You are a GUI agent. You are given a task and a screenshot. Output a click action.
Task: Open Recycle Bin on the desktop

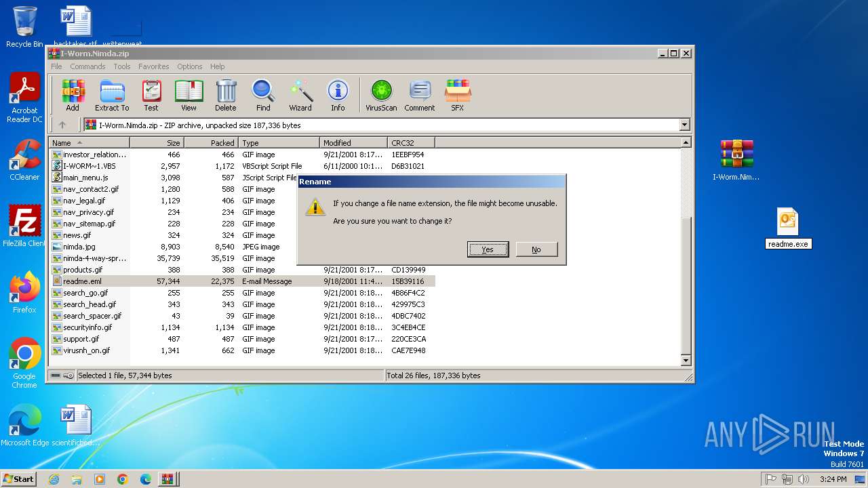24,27
